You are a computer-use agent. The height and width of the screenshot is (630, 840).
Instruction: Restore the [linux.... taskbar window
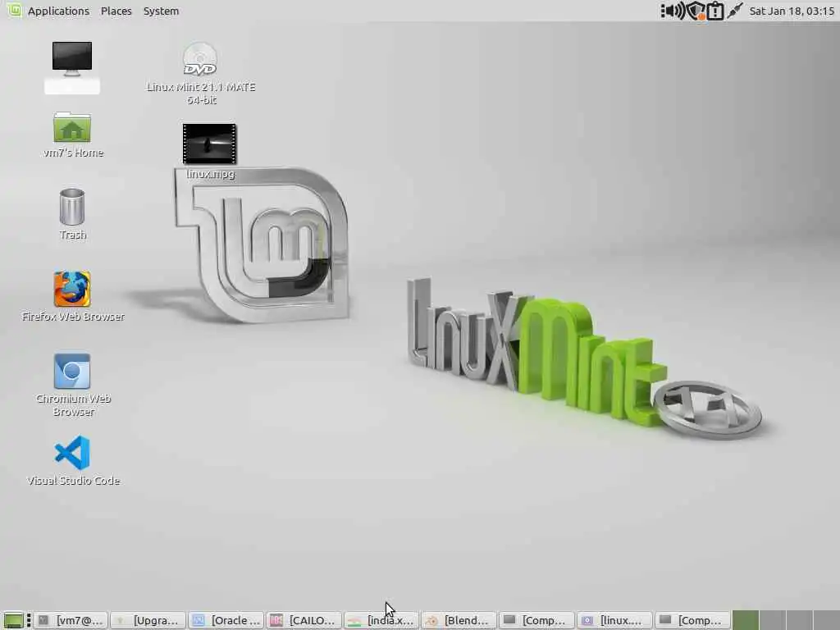[615, 620]
